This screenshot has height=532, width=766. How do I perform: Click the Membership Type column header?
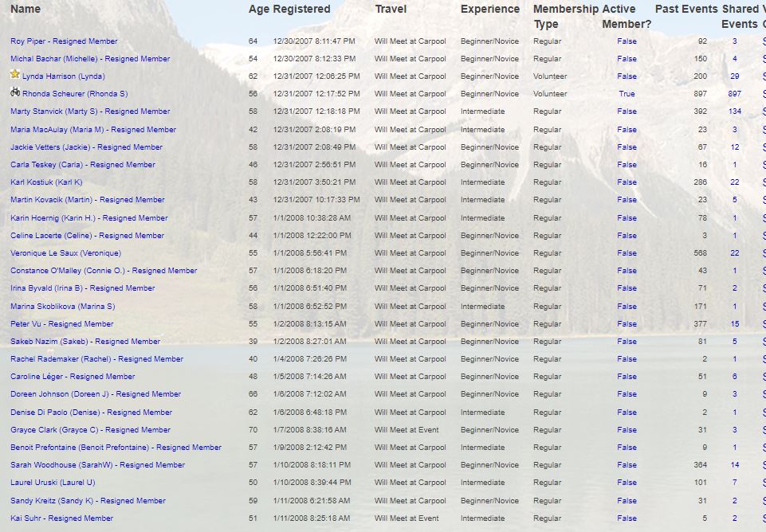pos(566,17)
